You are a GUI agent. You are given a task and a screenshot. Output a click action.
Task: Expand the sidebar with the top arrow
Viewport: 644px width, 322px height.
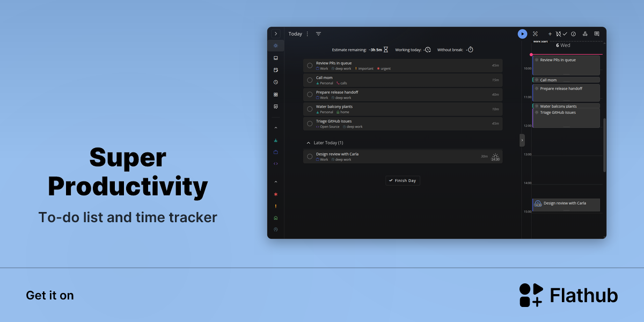click(276, 34)
